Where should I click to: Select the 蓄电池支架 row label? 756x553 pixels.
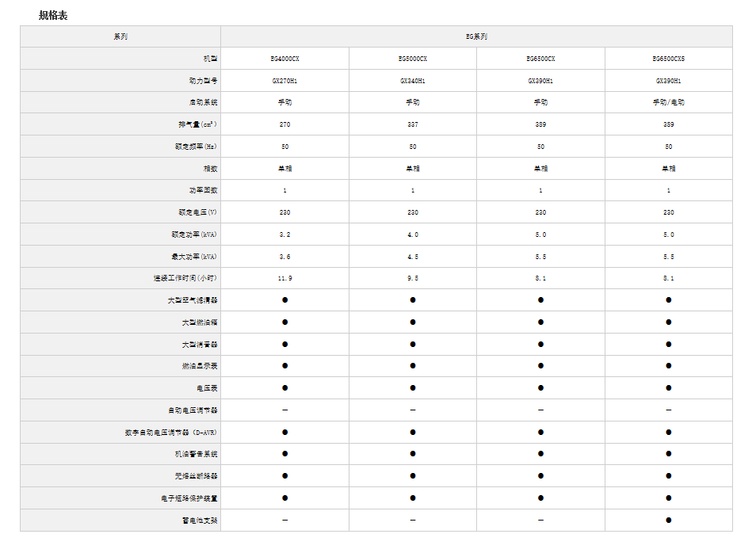(200, 521)
